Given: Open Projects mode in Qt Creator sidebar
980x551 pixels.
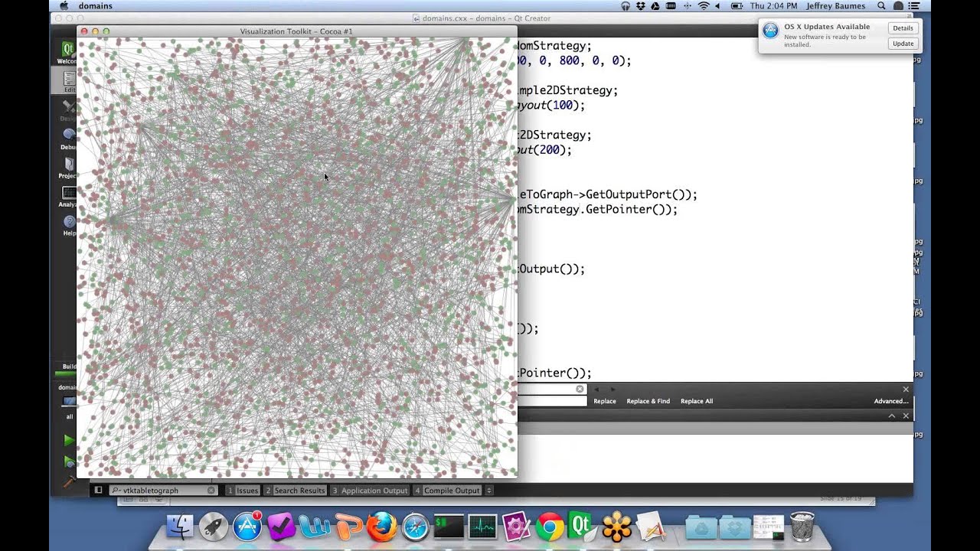Looking at the screenshot, I should (x=68, y=168).
